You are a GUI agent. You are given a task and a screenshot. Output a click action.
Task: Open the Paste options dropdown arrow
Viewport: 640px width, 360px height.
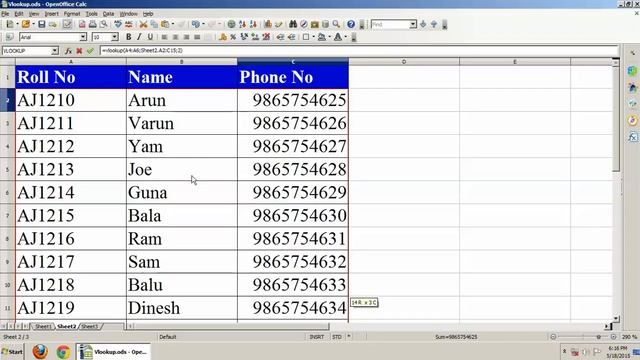pos(173,24)
